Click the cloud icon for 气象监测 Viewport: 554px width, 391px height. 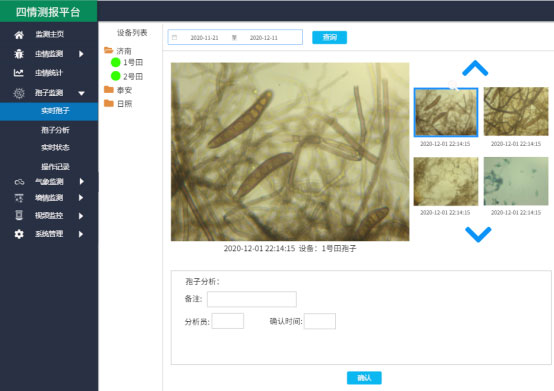tap(19, 182)
